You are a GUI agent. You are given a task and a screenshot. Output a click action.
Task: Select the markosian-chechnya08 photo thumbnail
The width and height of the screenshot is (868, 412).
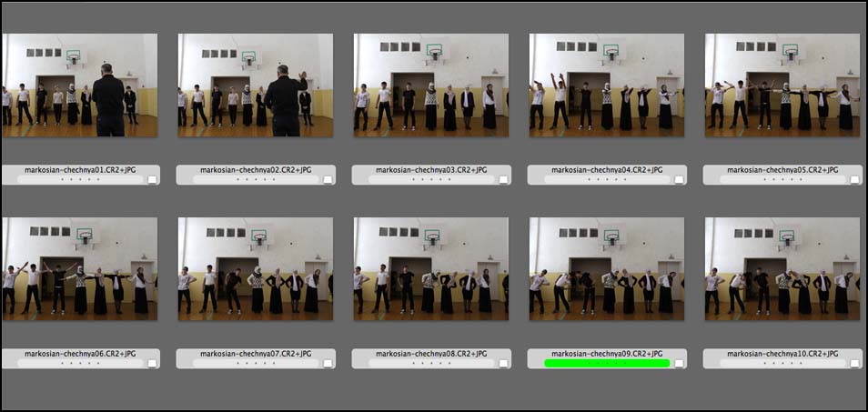(x=430, y=269)
